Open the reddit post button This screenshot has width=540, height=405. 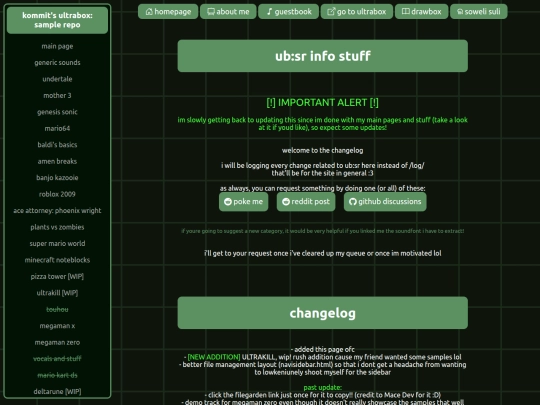point(306,202)
